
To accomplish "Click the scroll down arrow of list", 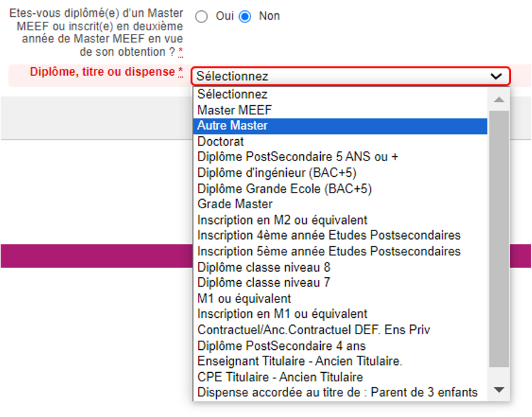I will pos(499,390).
